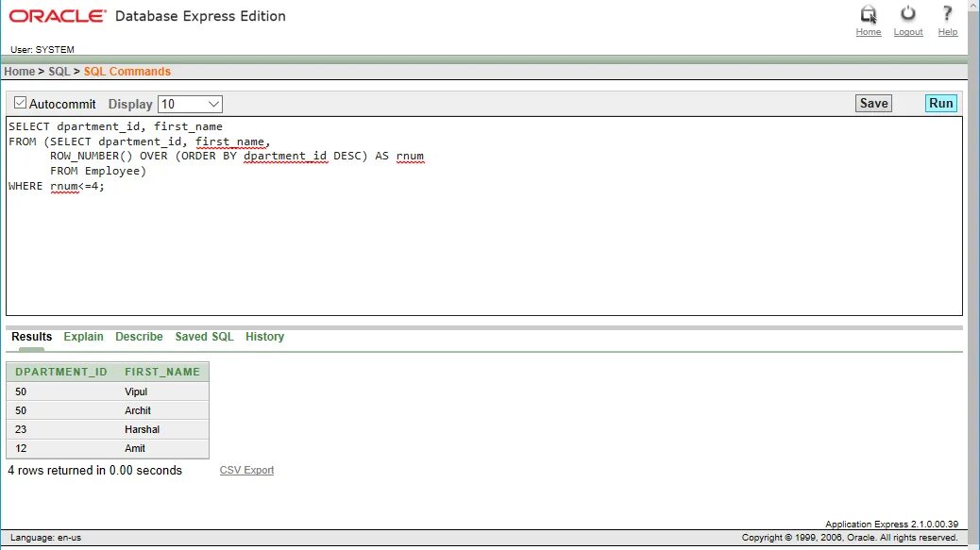The height and width of the screenshot is (550, 980).
Task: Open the History tab
Action: click(x=264, y=337)
